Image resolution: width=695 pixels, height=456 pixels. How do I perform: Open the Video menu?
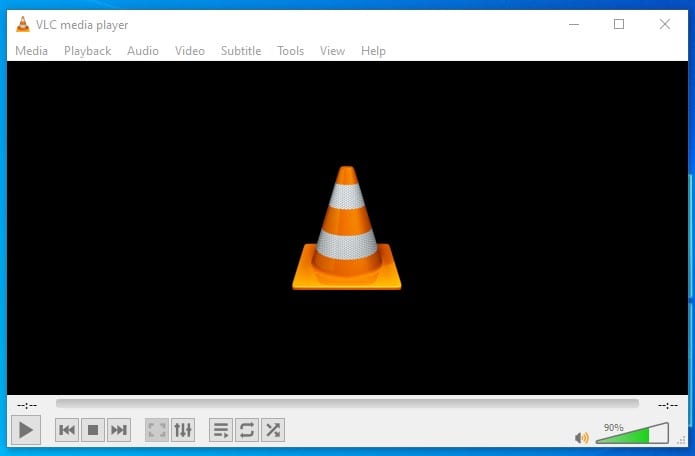pos(190,51)
